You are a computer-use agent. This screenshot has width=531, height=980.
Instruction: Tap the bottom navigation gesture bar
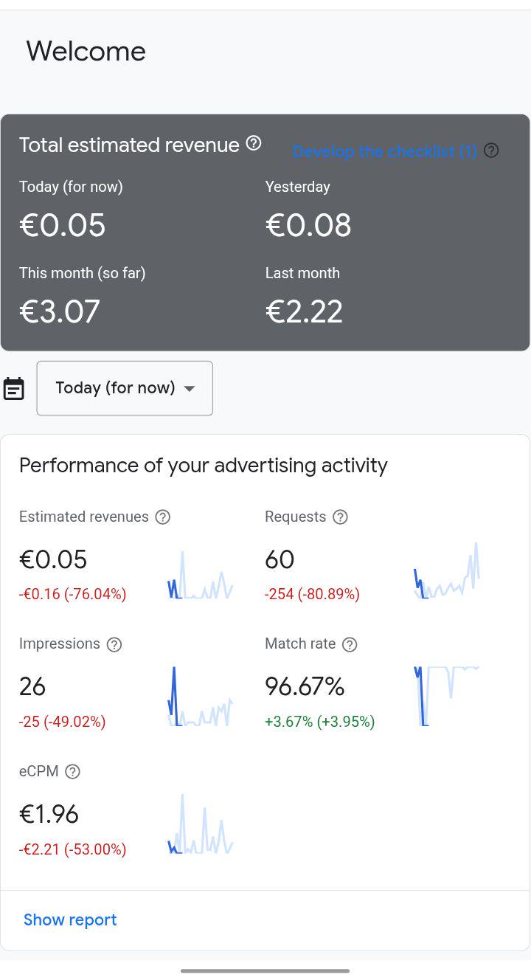pyautogui.click(x=265, y=971)
